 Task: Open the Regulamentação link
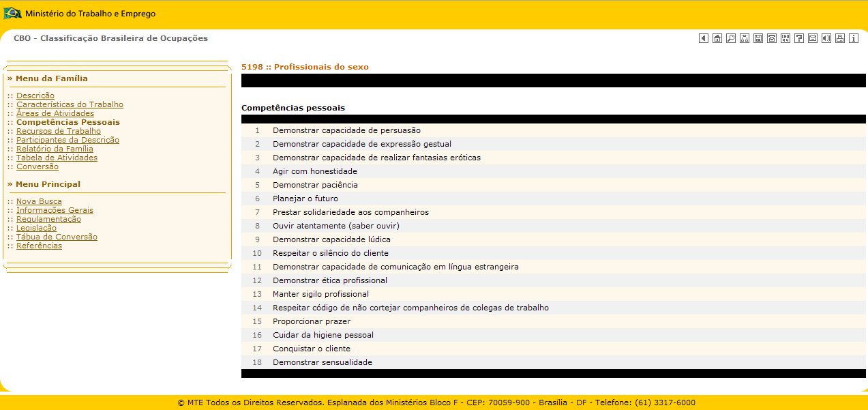(x=48, y=219)
